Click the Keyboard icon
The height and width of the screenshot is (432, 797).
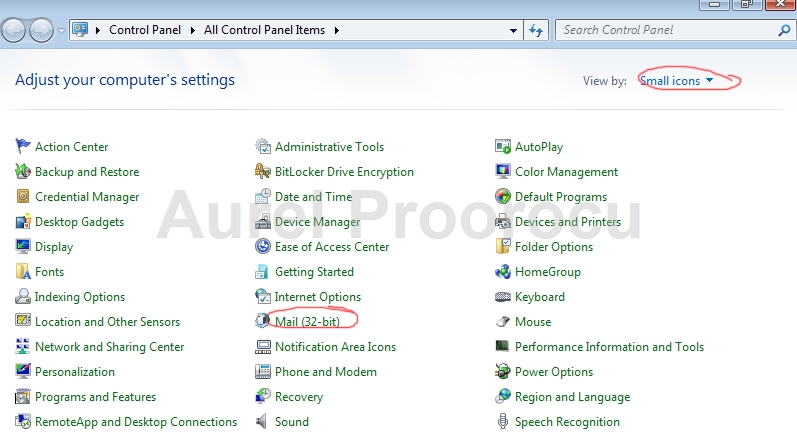pos(503,296)
